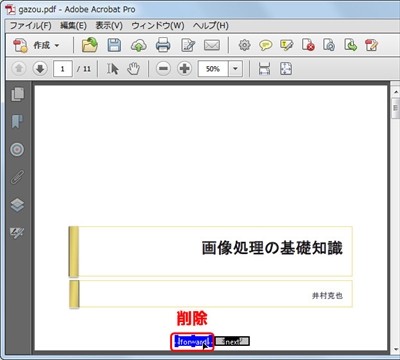Click the author name 井村克也
This screenshot has width=400, height=360.
(x=327, y=296)
